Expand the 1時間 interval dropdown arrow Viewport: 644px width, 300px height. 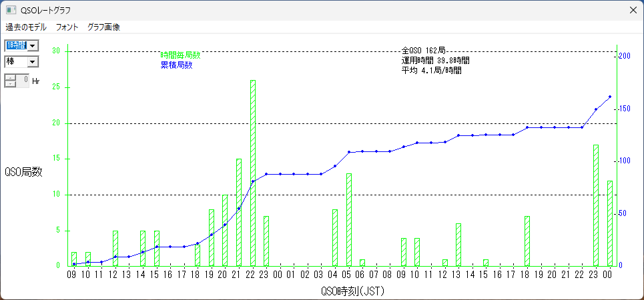33,45
